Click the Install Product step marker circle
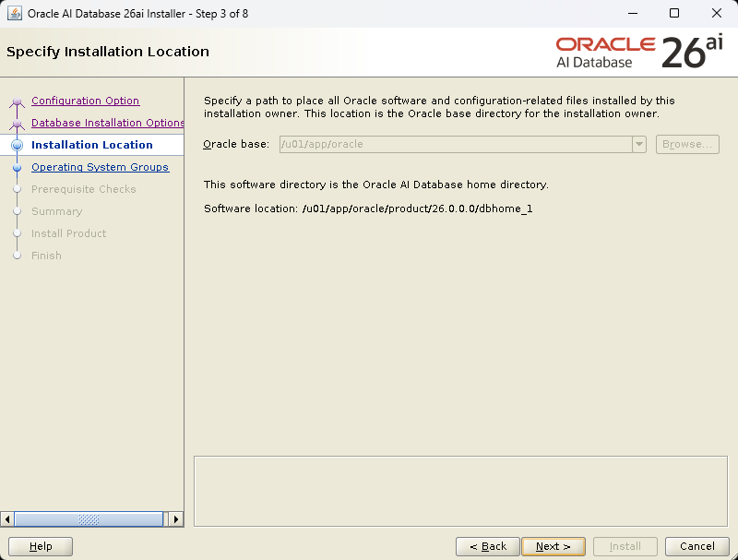This screenshot has height=560, width=738. [17, 233]
